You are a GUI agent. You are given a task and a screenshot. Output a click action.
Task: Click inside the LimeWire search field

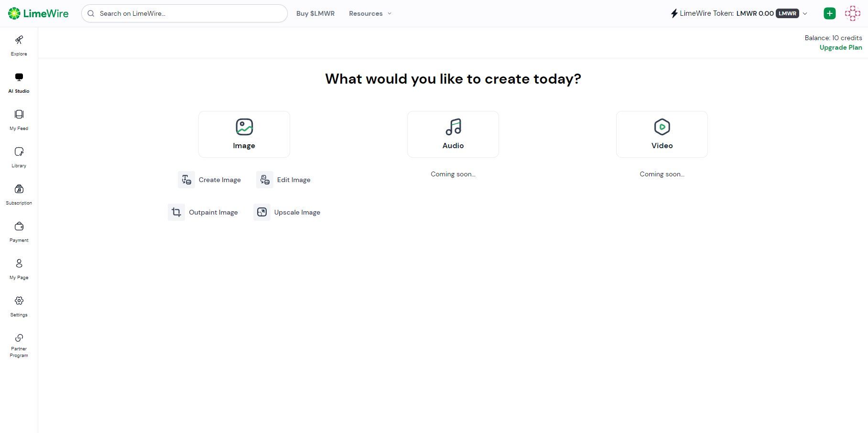pyautogui.click(x=184, y=13)
